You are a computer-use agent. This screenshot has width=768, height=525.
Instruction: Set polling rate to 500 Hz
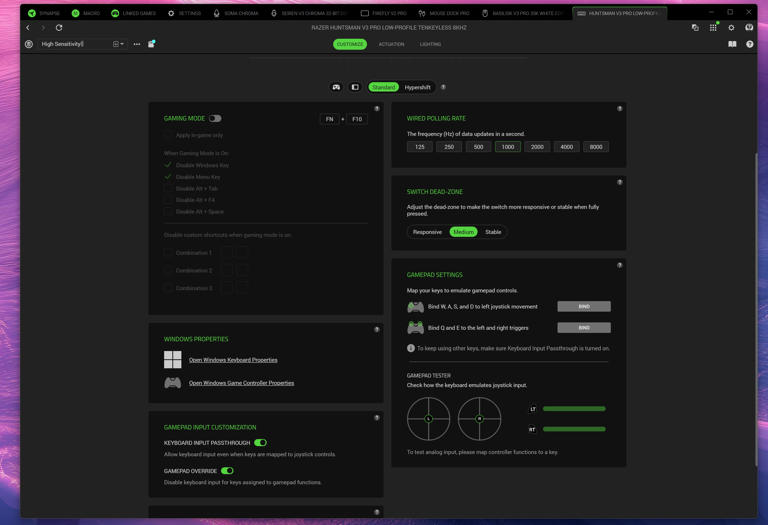click(479, 147)
